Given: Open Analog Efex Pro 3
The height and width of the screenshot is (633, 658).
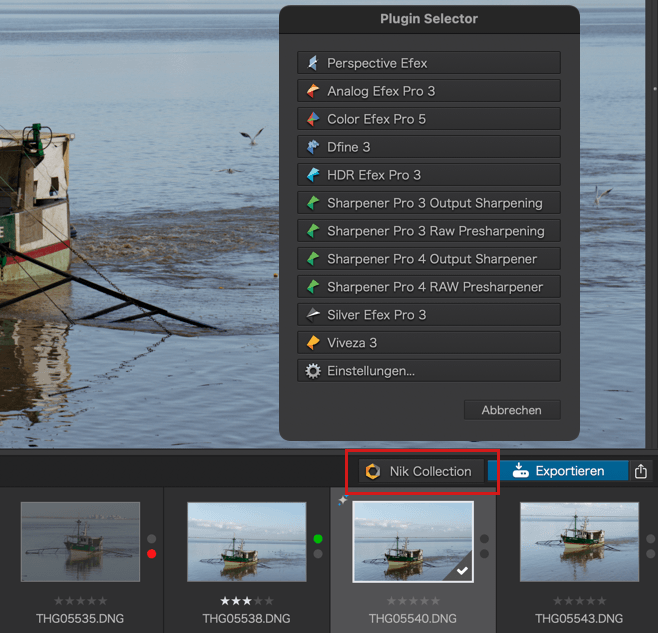Looking at the screenshot, I should (428, 91).
